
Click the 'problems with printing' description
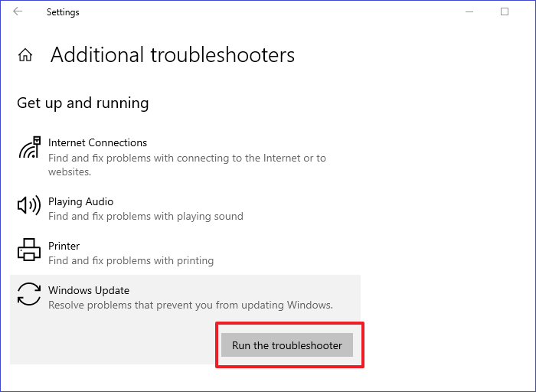(131, 261)
